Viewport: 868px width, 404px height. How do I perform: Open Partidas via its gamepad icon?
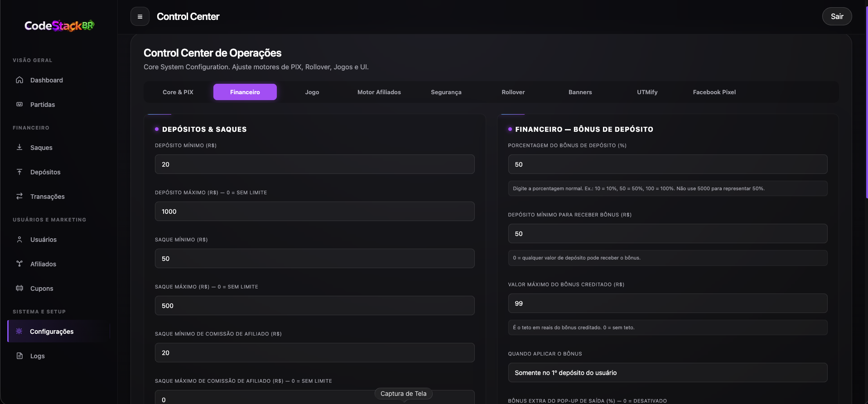coord(19,104)
